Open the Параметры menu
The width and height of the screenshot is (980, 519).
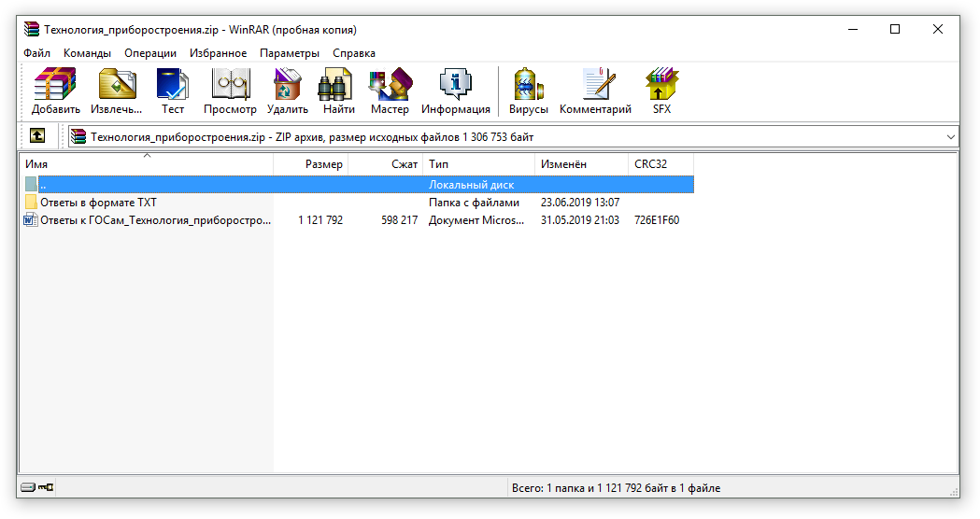click(x=290, y=53)
